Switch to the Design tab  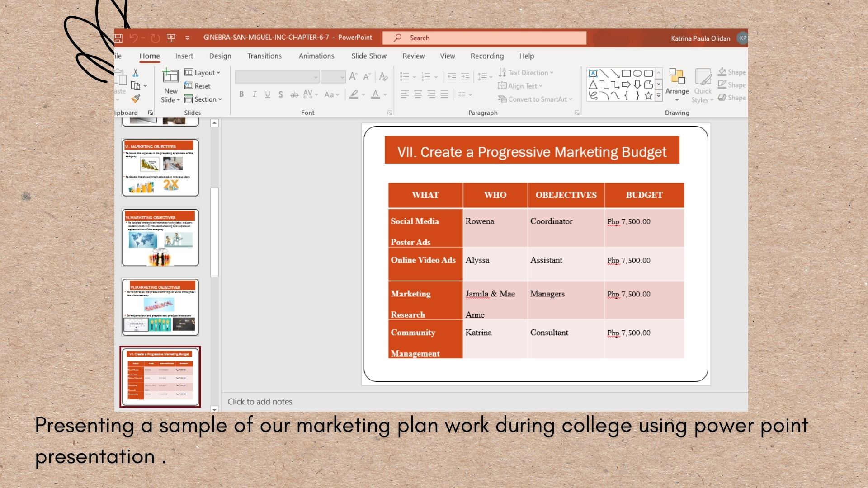pyautogui.click(x=220, y=56)
